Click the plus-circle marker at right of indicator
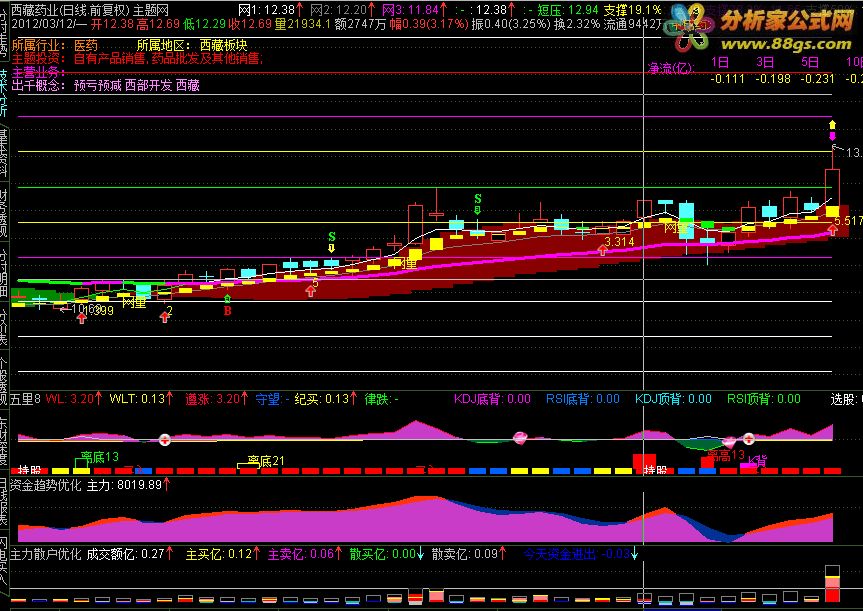The height and width of the screenshot is (611, 863). [x=749, y=439]
